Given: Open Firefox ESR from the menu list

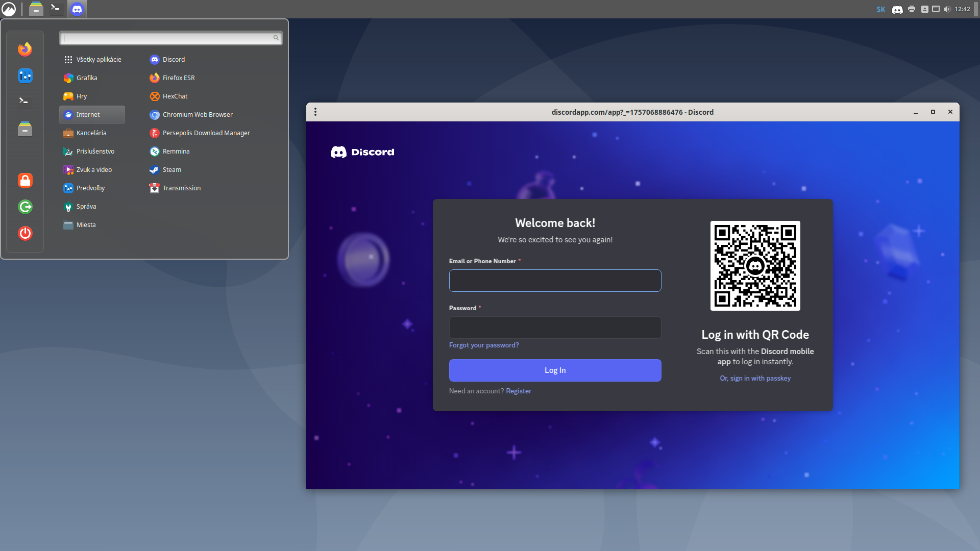Looking at the screenshot, I should pyautogui.click(x=172, y=78).
